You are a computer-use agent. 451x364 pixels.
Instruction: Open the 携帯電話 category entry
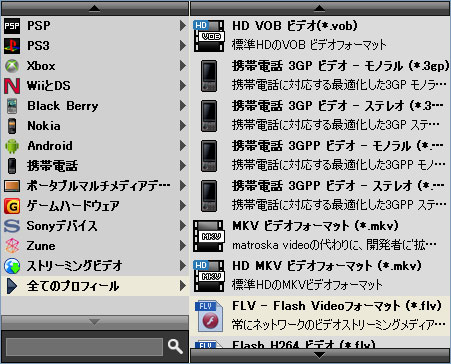(x=95, y=166)
